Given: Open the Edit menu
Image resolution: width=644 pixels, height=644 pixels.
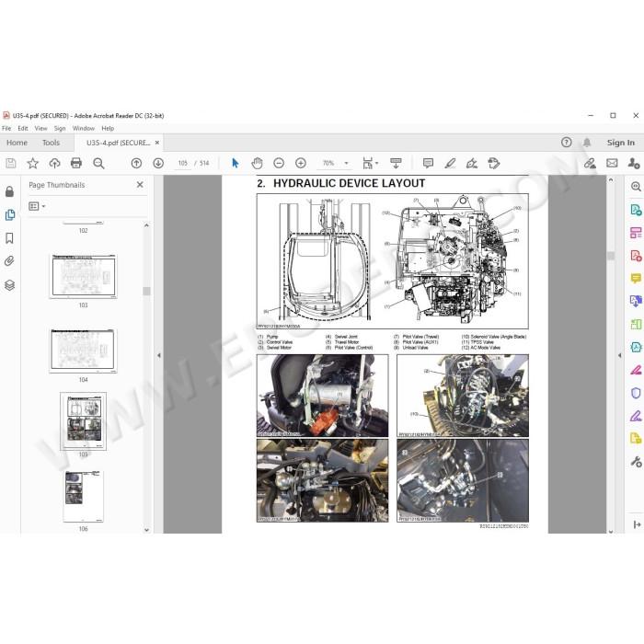Looking at the screenshot, I should (23, 129).
